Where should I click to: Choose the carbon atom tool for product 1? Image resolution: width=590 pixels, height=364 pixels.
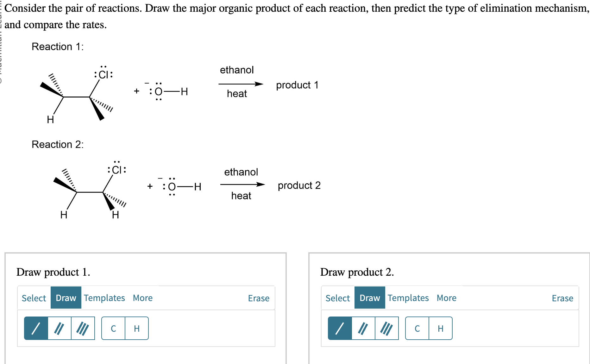point(113,328)
